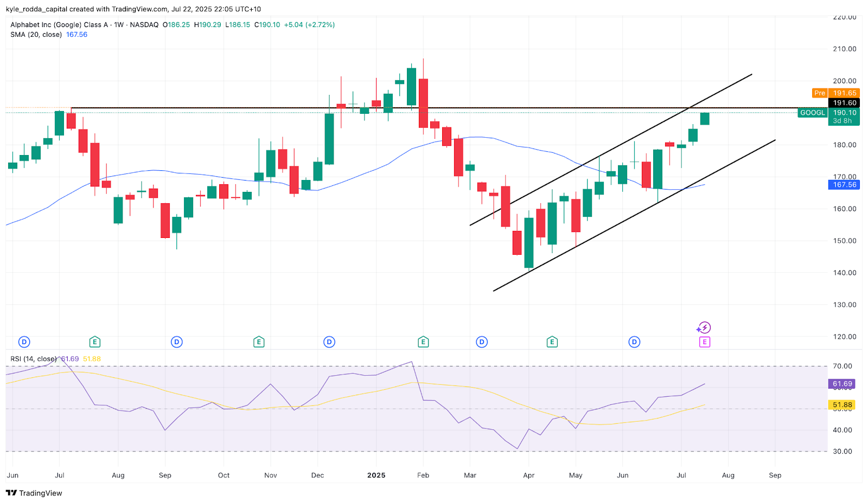Click the 130.00 price axis label
Viewport: 868px width, 503px height.
click(845, 305)
